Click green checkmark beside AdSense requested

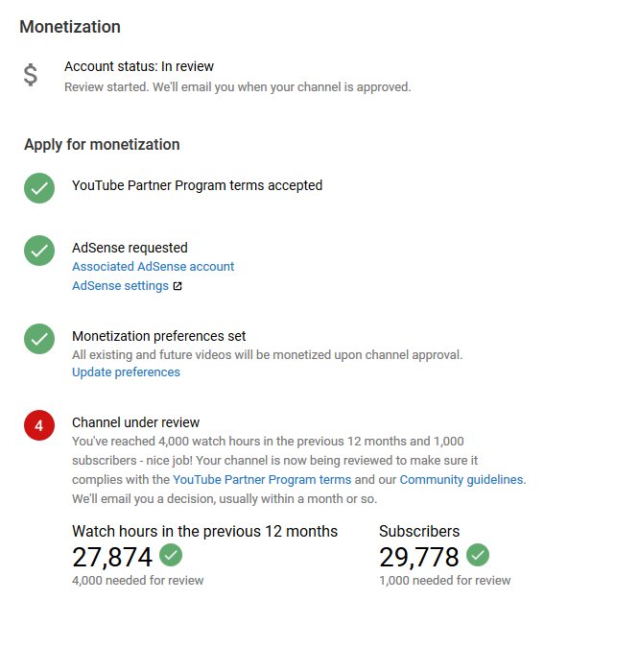coord(39,251)
